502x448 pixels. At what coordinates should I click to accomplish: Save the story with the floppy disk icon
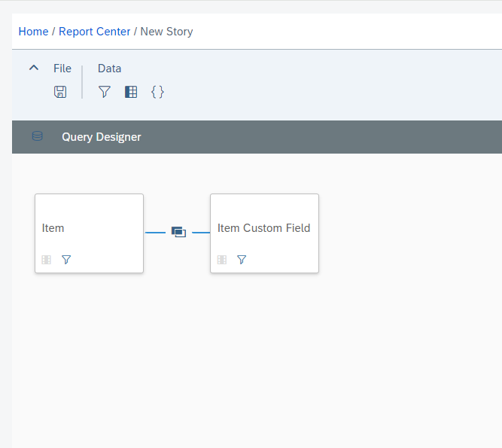(x=60, y=92)
